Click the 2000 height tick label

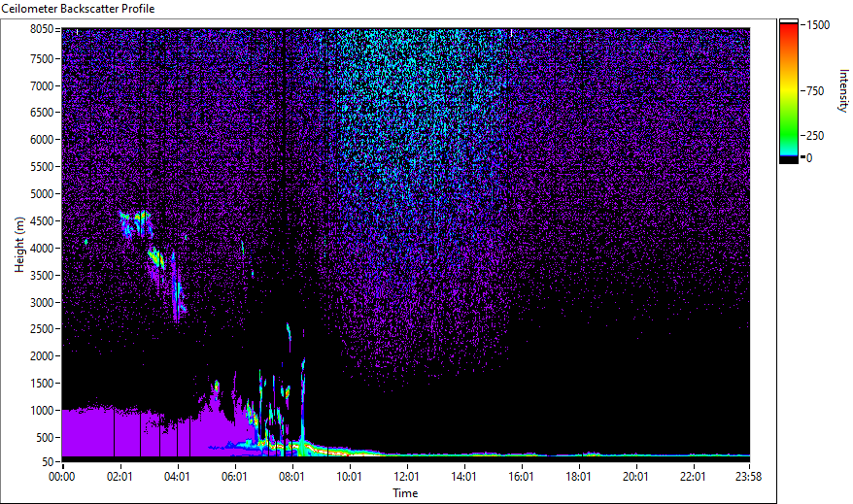[x=42, y=356]
